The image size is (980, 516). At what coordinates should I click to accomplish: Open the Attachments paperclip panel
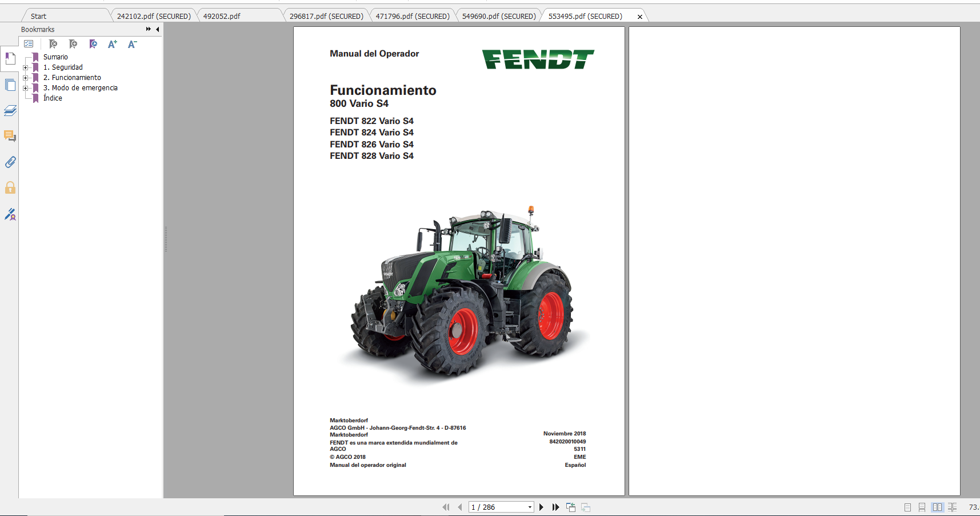click(10, 162)
